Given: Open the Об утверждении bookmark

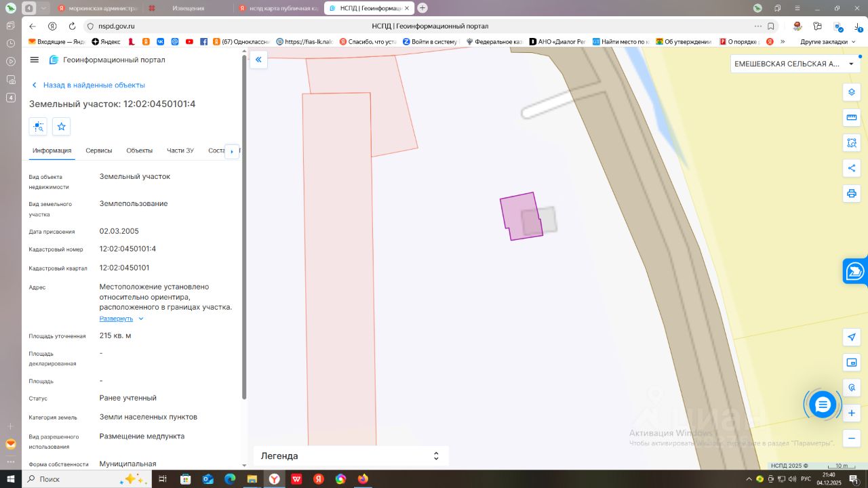Looking at the screenshot, I should click(684, 41).
